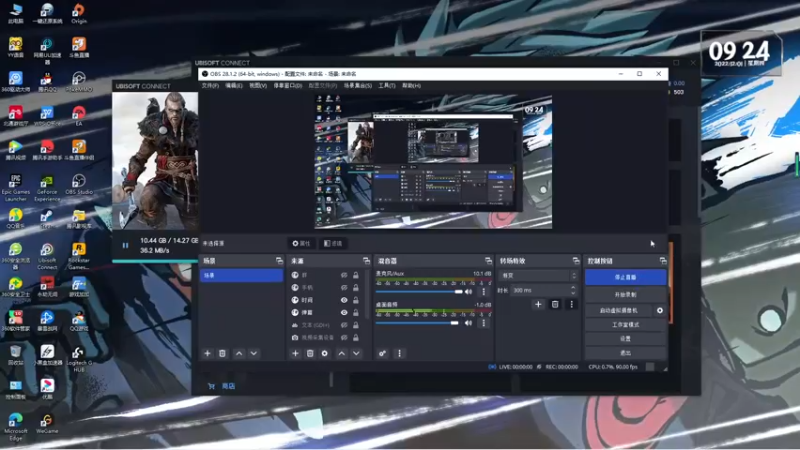
Task: Click the 麦克风/Aux volume slider
Action: (x=419, y=292)
